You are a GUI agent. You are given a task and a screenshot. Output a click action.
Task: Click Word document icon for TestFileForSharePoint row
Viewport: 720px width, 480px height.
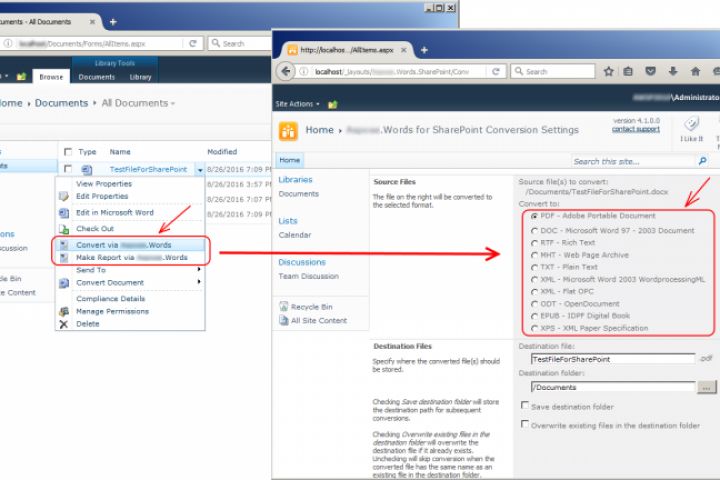(87, 169)
